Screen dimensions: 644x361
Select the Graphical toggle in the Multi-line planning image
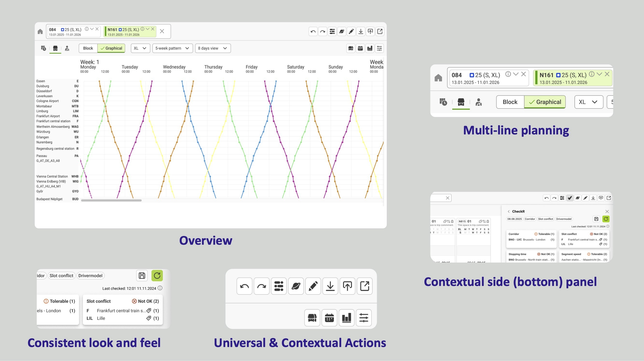pyautogui.click(x=545, y=102)
